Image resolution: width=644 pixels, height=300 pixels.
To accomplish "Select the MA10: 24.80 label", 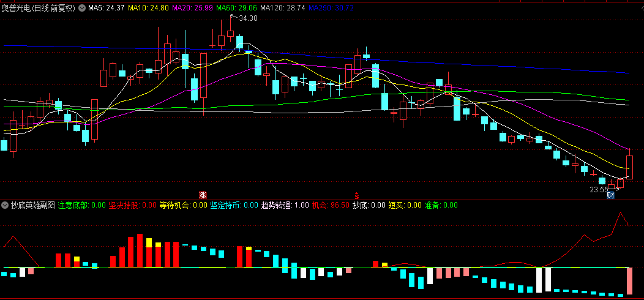I will tap(148, 8).
